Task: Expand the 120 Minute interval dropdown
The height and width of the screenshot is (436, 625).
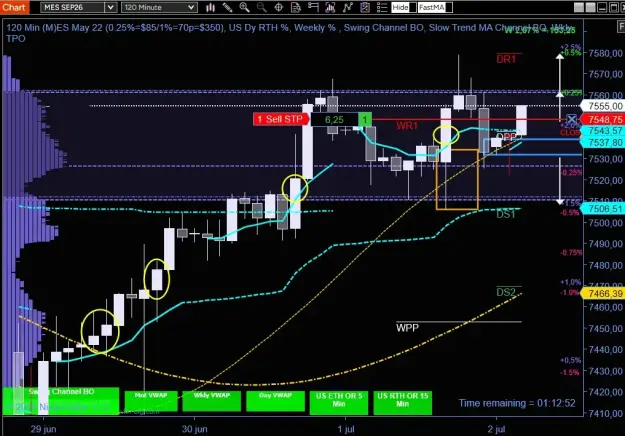Action: (191, 7)
